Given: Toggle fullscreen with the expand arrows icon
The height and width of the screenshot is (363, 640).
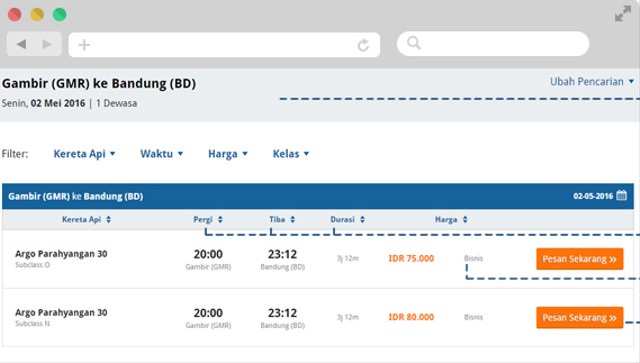Looking at the screenshot, I should coord(623,13).
